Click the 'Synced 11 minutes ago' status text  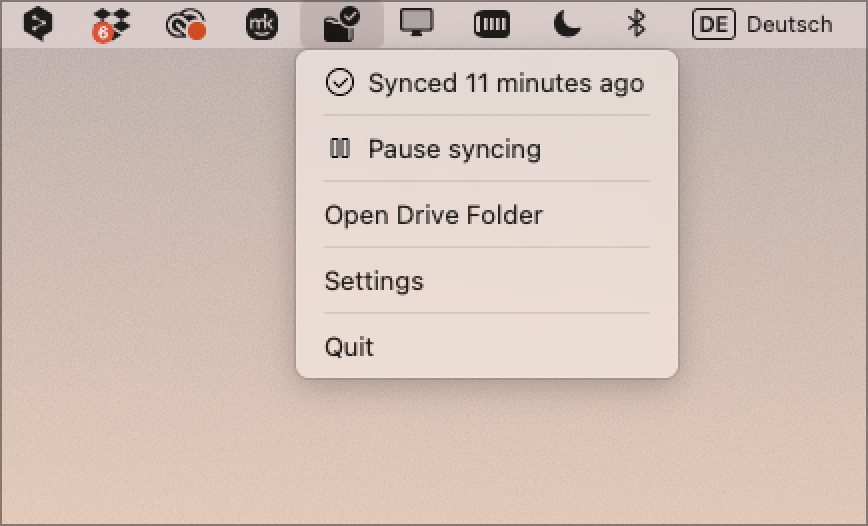pos(505,83)
